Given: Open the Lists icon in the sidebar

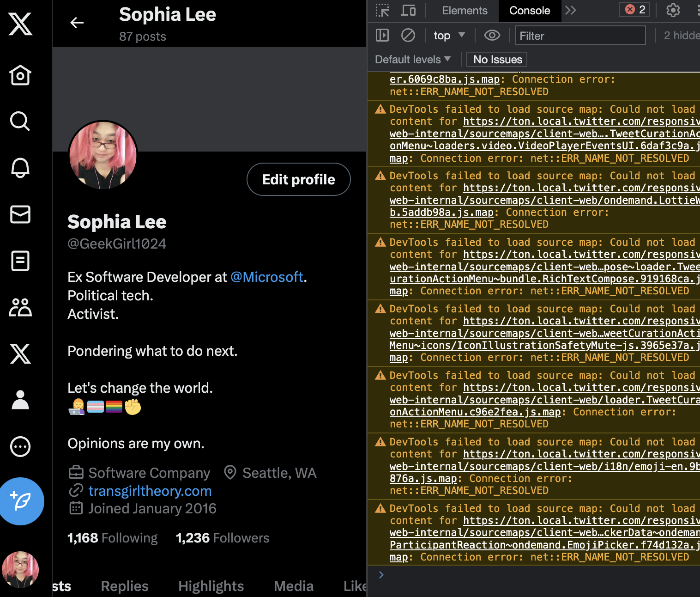Looking at the screenshot, I should 20,261.
